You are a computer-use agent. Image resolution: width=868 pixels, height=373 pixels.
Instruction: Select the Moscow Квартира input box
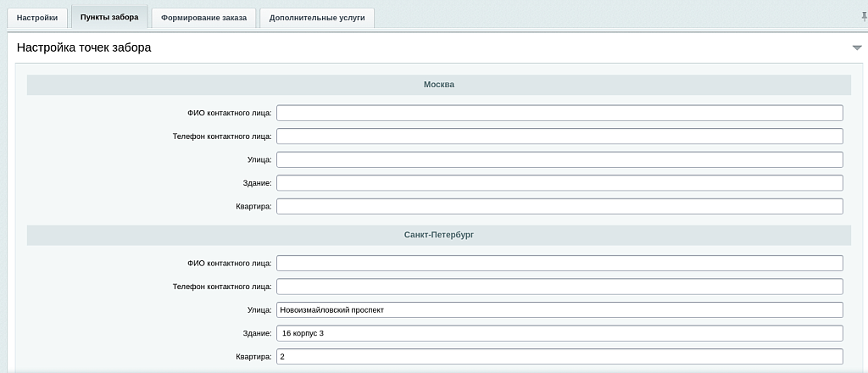pos(559,206)
